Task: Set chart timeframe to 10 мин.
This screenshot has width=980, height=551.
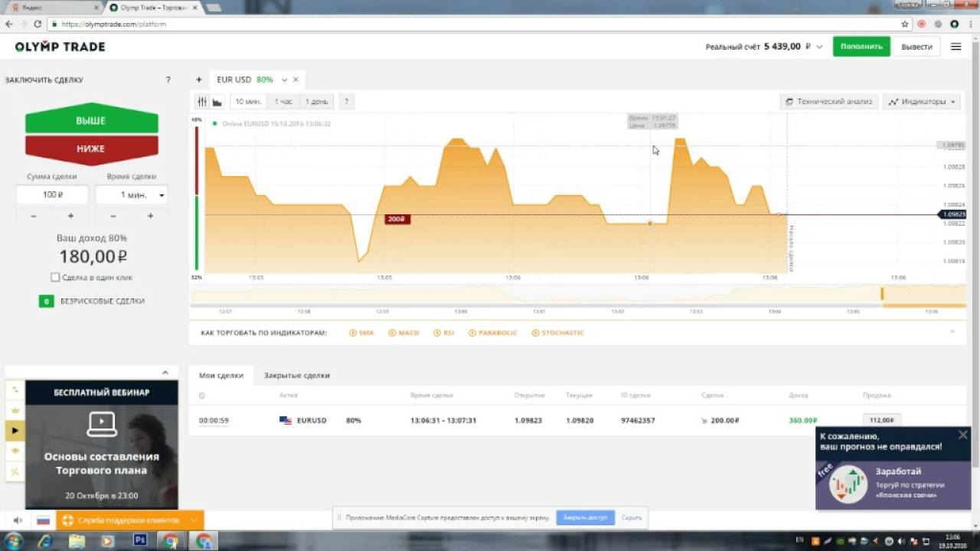Action: (249, 101)
